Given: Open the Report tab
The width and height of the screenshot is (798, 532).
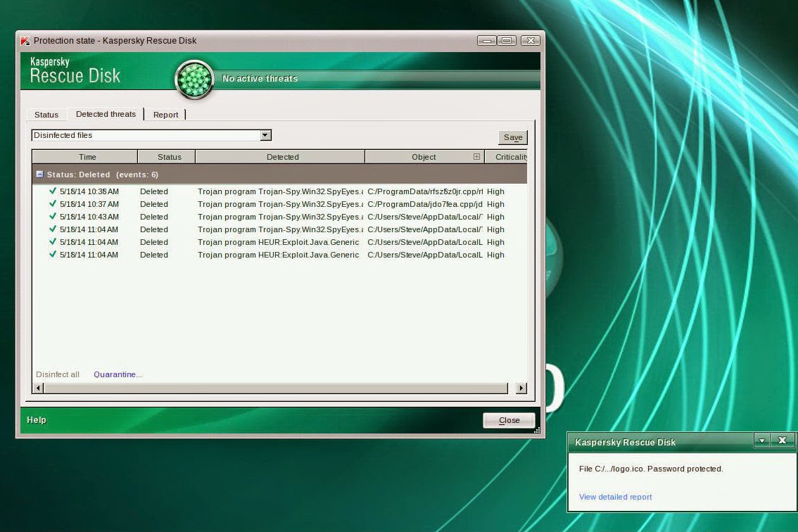Looking at the screenshot, I should coord(166,115).
